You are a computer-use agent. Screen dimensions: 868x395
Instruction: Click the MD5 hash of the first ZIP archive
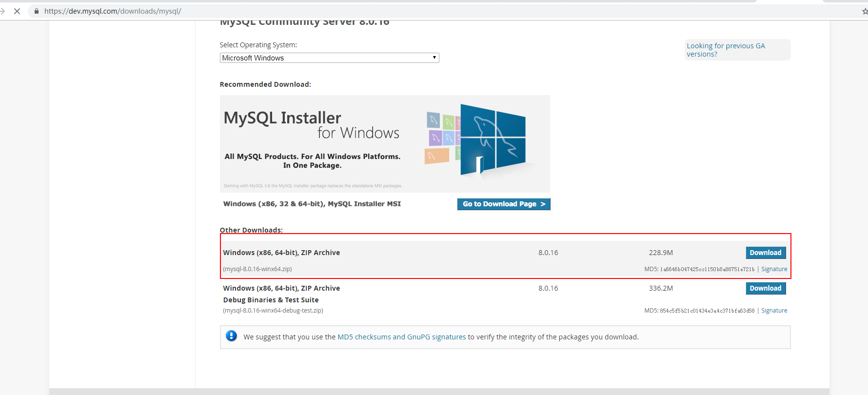[x=707, y=269]
